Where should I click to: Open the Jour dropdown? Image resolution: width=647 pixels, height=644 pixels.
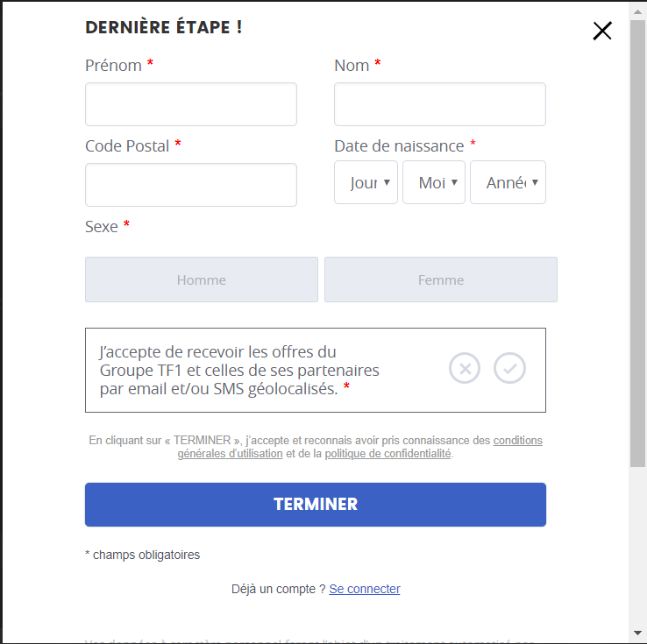point(366,182)
